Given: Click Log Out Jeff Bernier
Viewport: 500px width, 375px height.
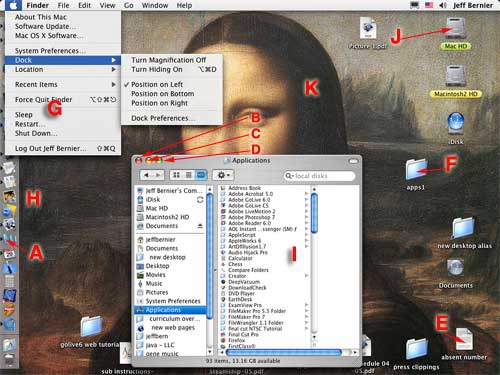Looking at the screenshot, I should (63, 148).
